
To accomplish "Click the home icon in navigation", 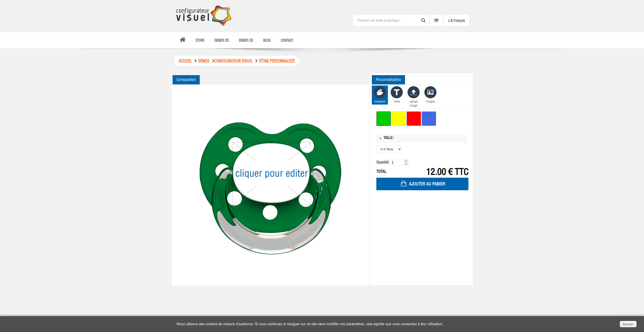I will tap(183, 40).
